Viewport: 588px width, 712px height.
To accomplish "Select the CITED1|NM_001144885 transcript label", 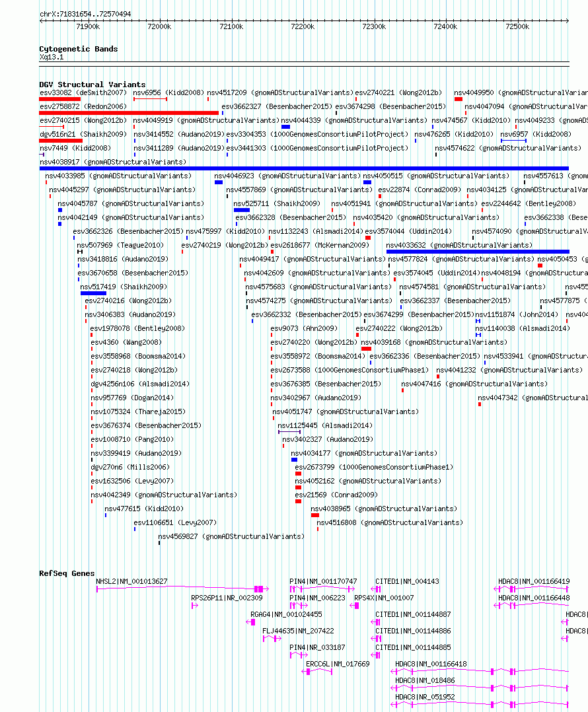I will pos(413,647).
